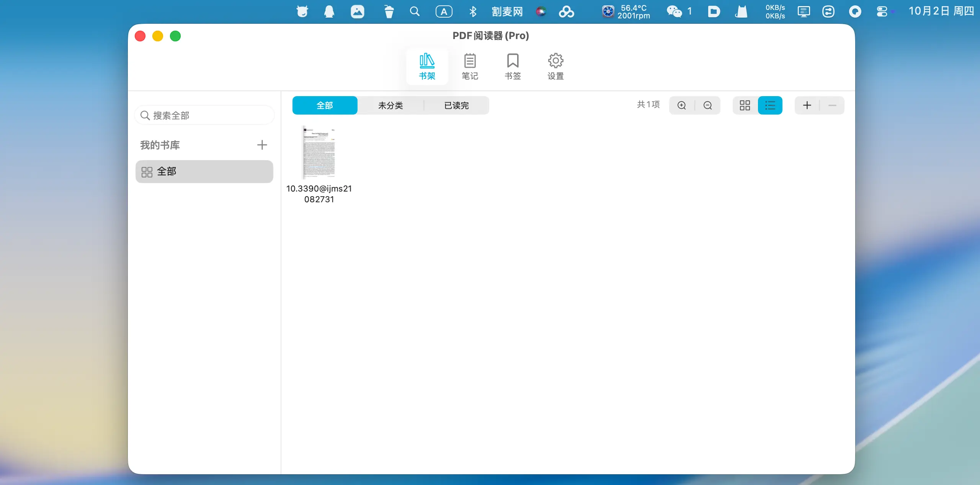The width and height of the screenshot is (980, 485).
Task: Select the 已读完 filter tab
Action: [456, 105]
